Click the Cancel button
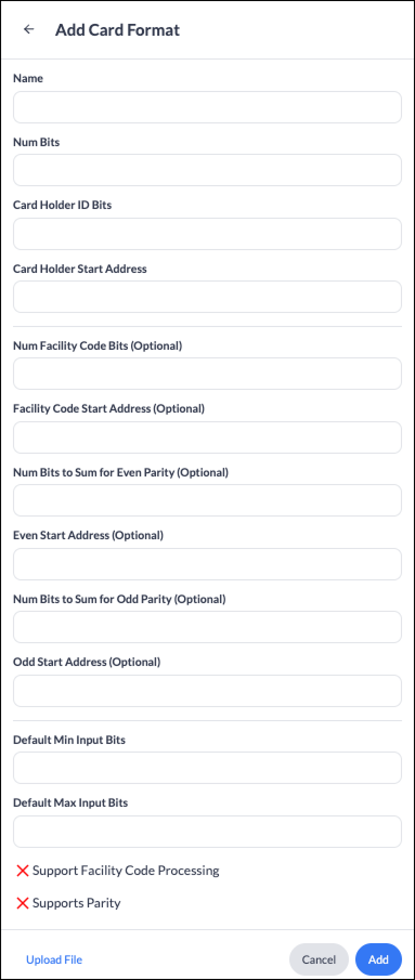The height and width of the screenshot is (980, 415). point(319,959)
